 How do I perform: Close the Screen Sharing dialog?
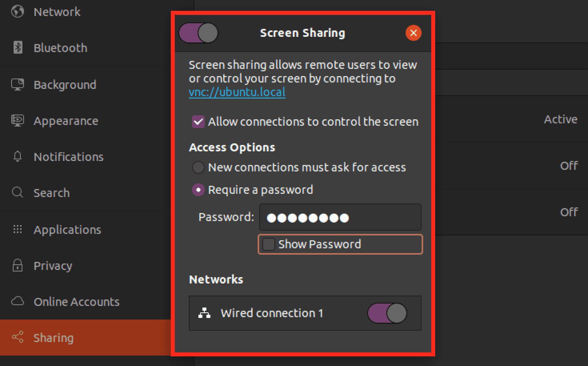pyautogui.click(x=413, y=33)
